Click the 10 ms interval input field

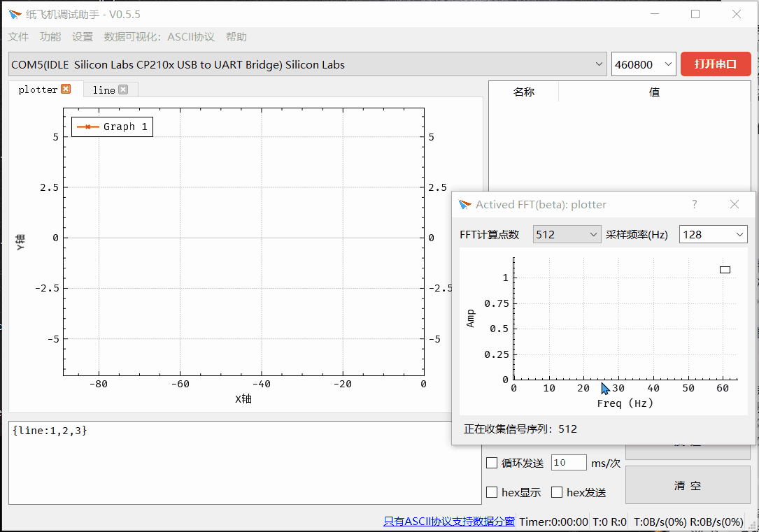[x=569, y=462]
